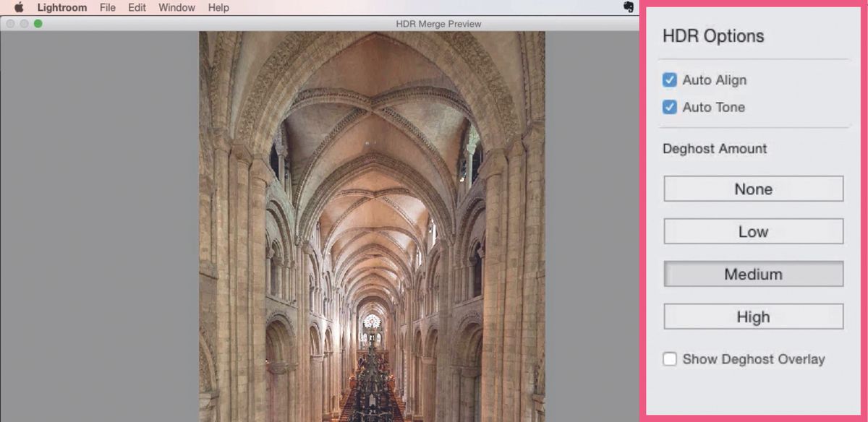
Task: Open the Window menu
Action: pos(176,7)
